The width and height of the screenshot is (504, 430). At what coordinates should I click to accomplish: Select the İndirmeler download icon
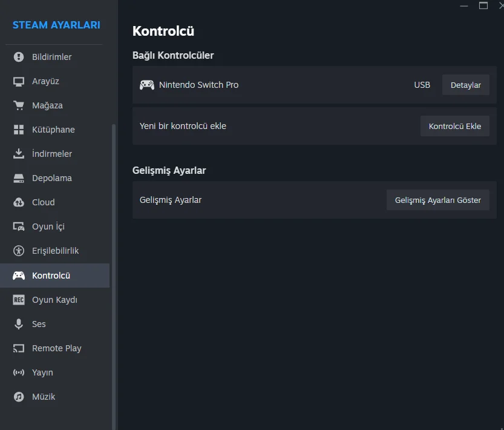click(19, 154)
